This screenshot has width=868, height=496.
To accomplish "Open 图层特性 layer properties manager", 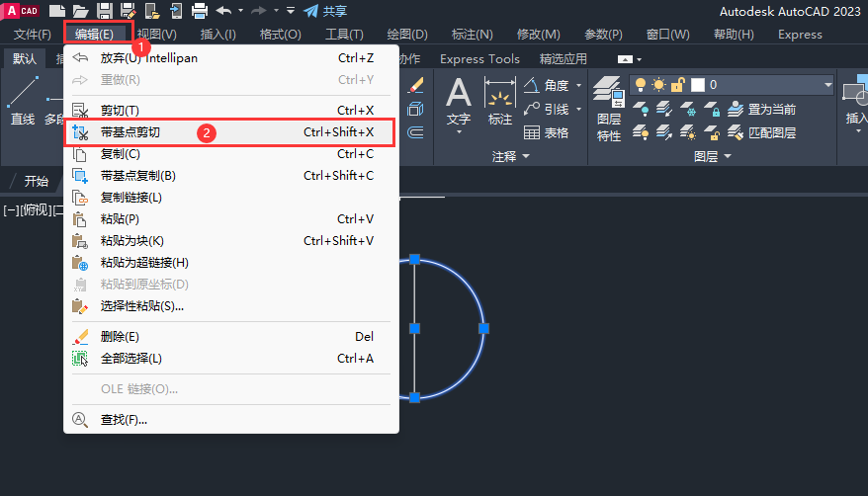I will click(x=609, y=109).
